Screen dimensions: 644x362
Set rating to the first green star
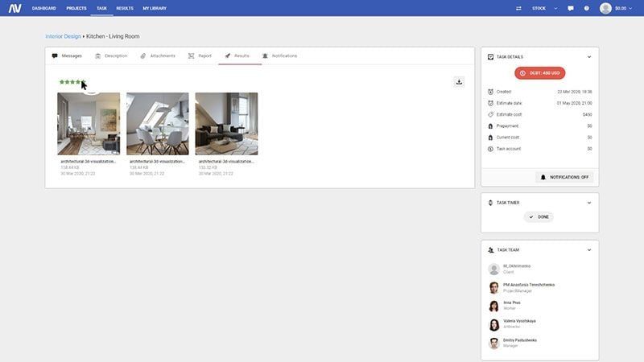coord(62,82)
